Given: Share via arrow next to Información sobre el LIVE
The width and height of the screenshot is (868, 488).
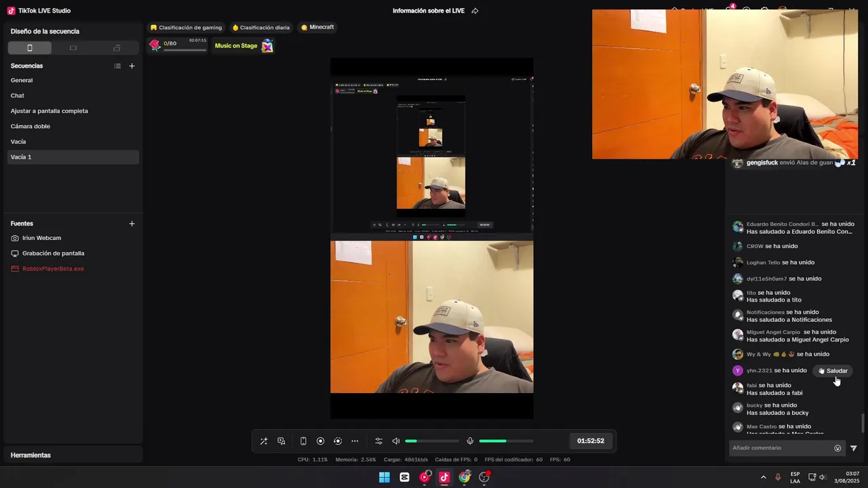Looking at the screenshot, I should tap(475, 11).
